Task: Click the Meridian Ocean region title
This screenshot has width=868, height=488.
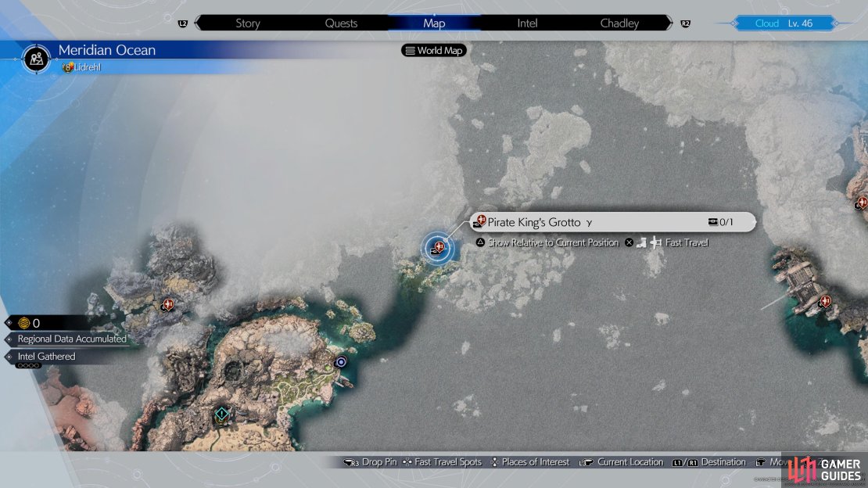Action: coord(107,50)
